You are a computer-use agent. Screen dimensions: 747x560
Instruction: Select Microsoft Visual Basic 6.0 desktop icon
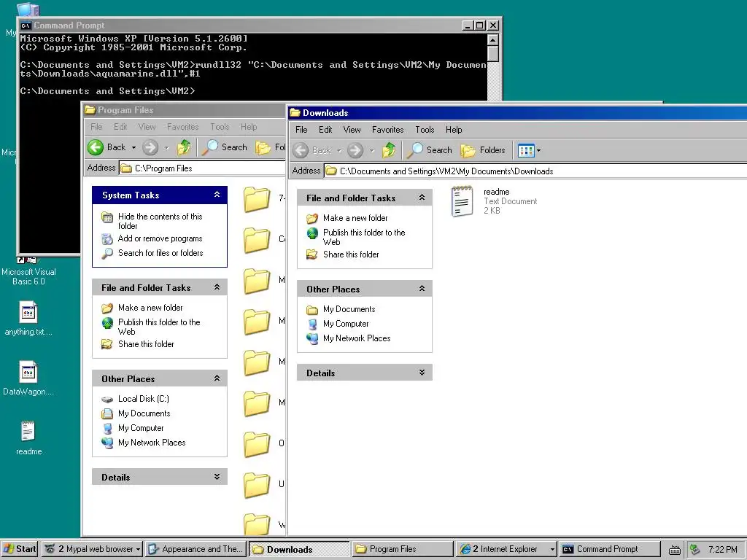click(x=28, y=272)
